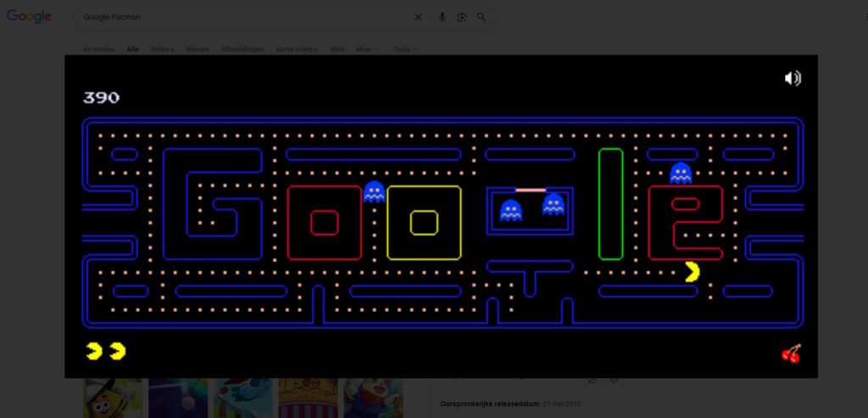Click the green L letter block in the maze

610,203
